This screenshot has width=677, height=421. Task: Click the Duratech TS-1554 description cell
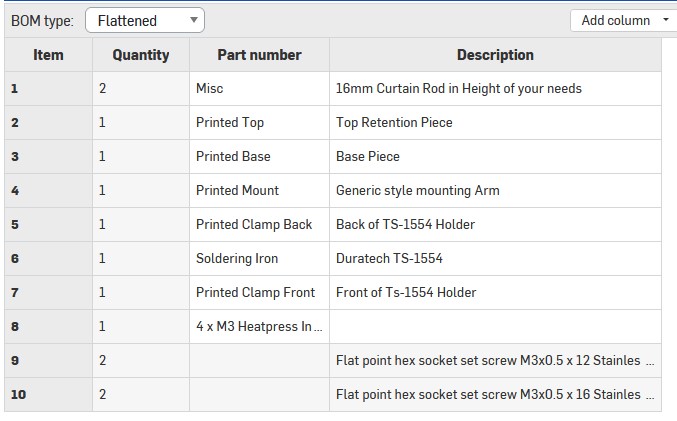[495, 258]
